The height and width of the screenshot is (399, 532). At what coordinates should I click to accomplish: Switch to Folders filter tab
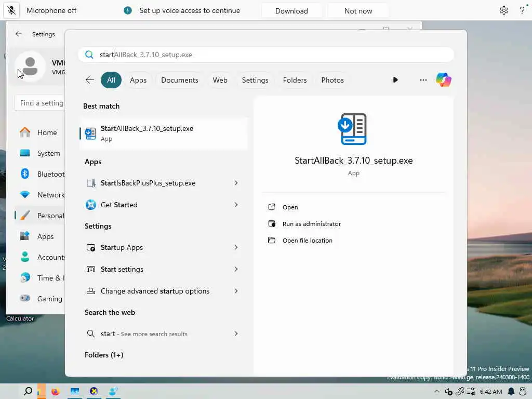[295, 80]
